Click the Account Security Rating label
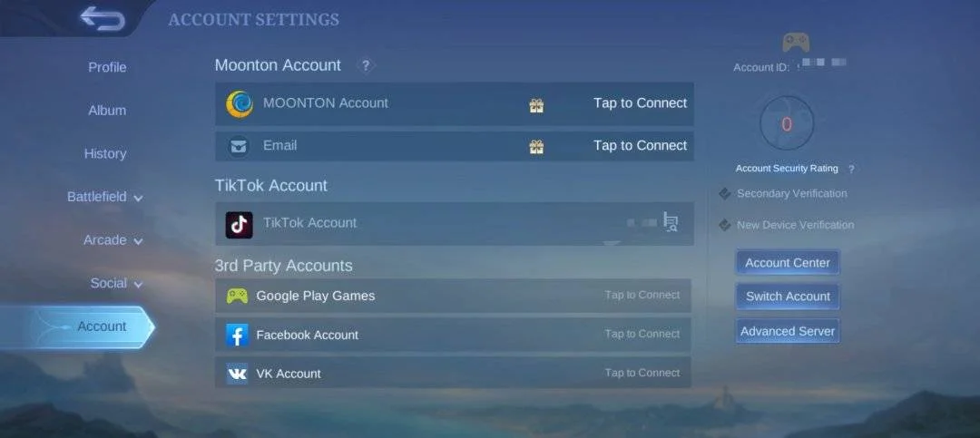Image resolution: width=980 pixels, height=438 pixels. point(787,169)
